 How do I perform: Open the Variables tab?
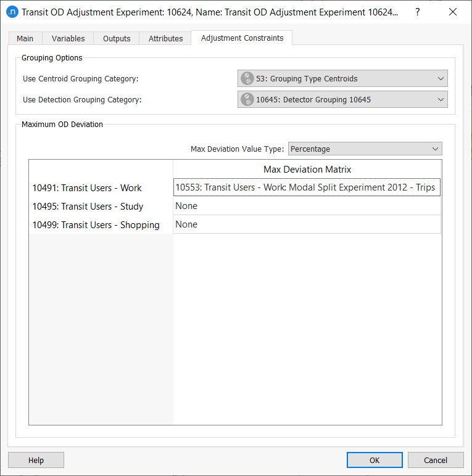click(x=68, y=38)
